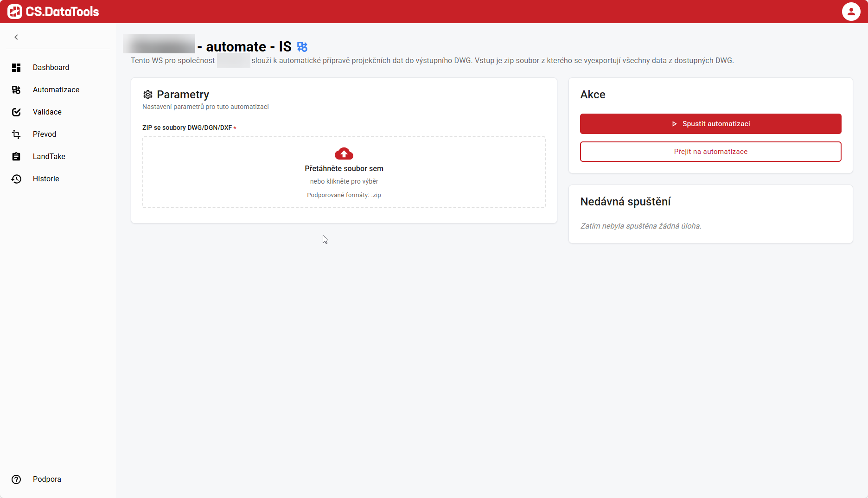Click the blue automation icon beside the title
Image resolution: width=868 pixels, height=498 pixels.
[x=302, y=47]
